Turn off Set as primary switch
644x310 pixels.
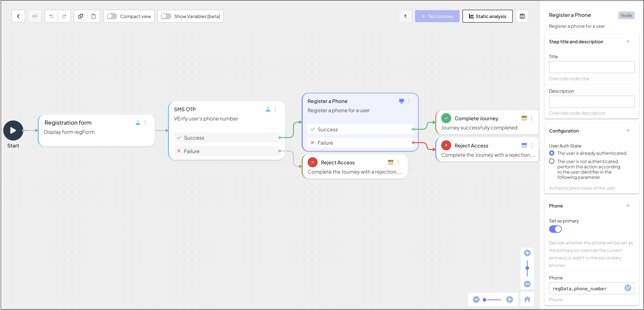pyautogui.click(x=555, y=229)
